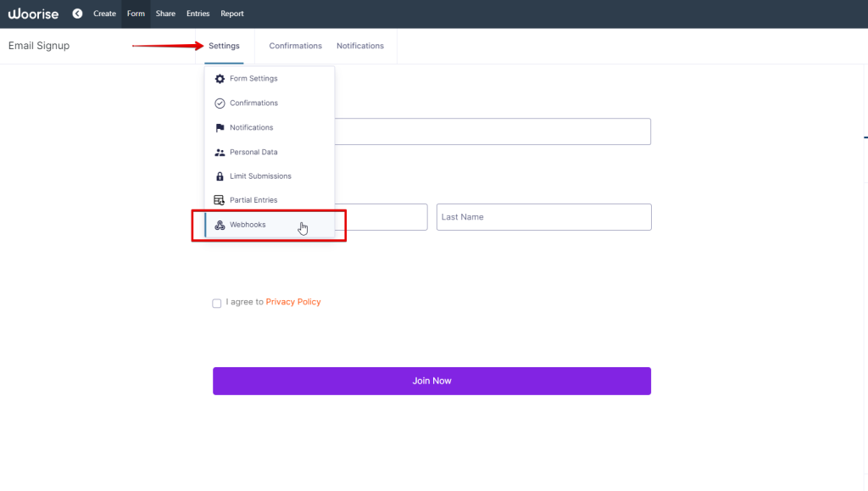Click the Partial Entries table icon
Image resolution: width=868 pixels, height=491 pixels.
pos(220,200)
